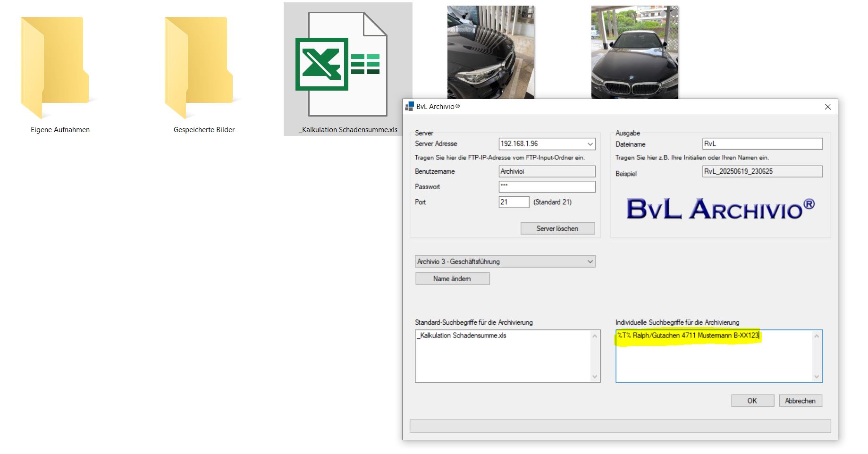Click the BvL Archivio logo

720,209
